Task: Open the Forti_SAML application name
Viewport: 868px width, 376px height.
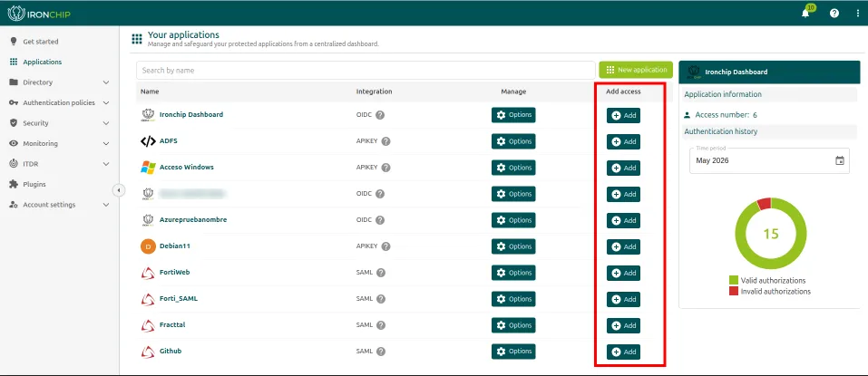Action: tap(179, 299)
